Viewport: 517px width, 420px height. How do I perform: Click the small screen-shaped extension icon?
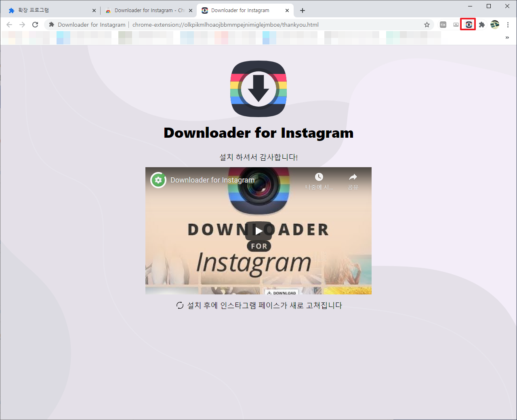[x=456, y=25]
